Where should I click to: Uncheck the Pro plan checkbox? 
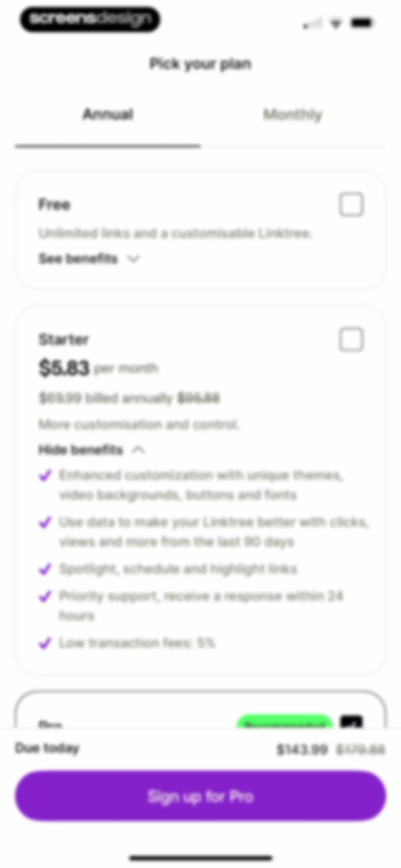(351, 722)
